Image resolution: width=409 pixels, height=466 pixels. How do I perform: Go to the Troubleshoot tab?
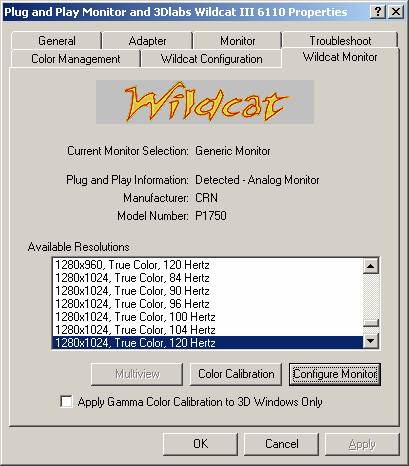click(x=340, y=41)
